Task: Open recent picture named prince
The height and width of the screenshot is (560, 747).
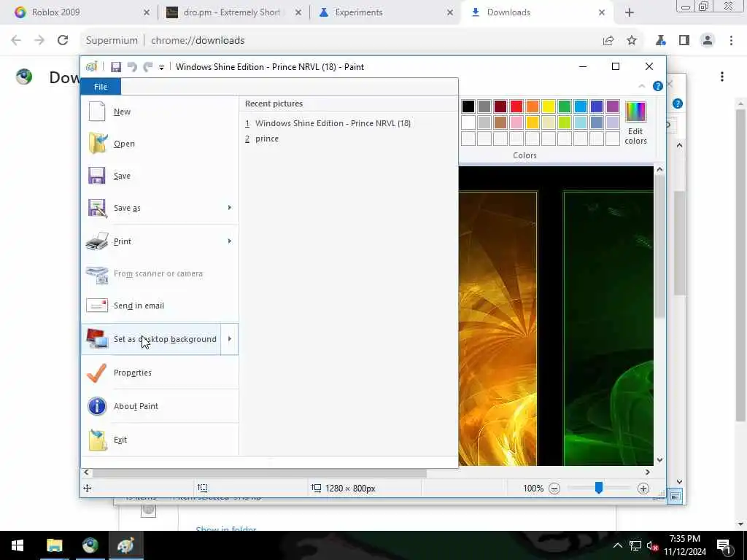Action: (x=267, y=139)
